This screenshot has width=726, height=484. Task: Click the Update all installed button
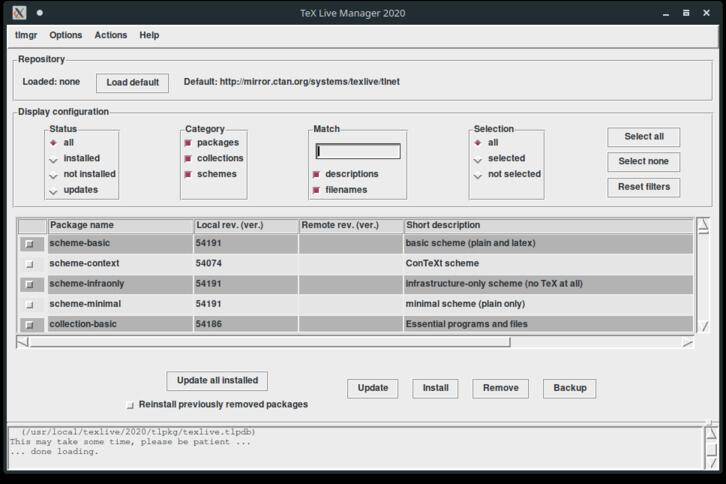click(217, 381)
